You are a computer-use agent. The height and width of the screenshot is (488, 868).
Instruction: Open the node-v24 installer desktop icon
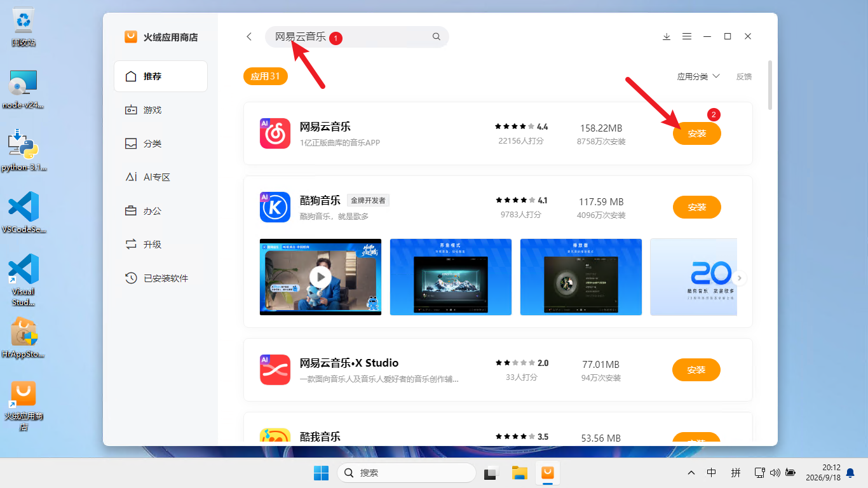click(24, 90)
